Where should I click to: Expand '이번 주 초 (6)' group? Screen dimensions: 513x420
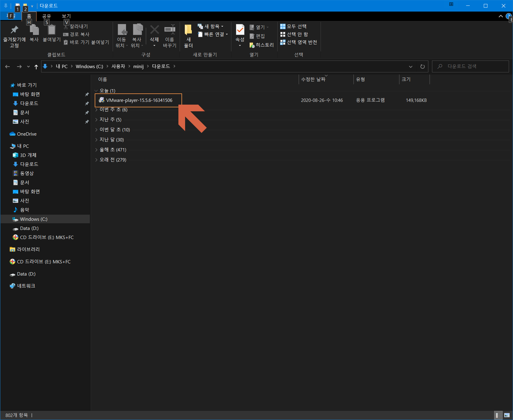coord(96,109)
